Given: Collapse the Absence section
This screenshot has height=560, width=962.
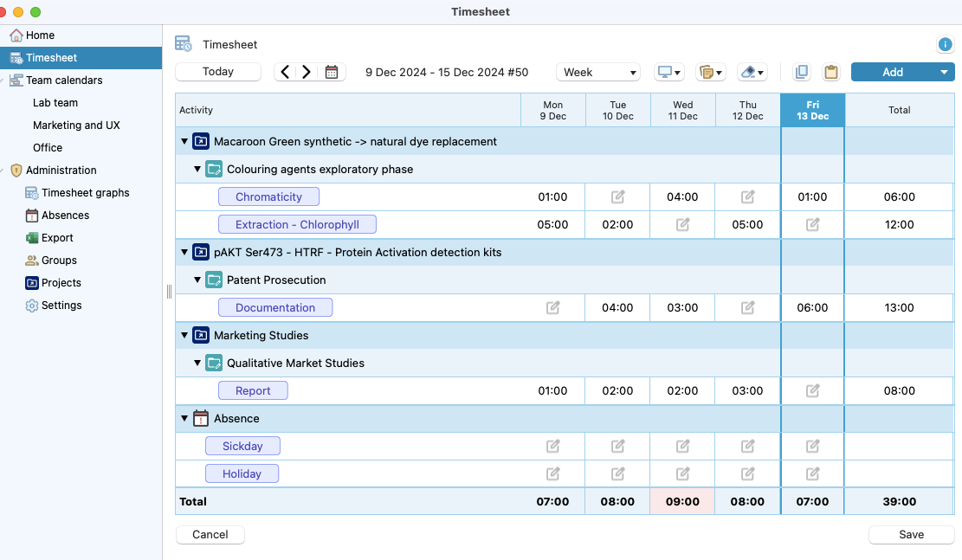Looking at the screenshot, I should tap(184, 418).
